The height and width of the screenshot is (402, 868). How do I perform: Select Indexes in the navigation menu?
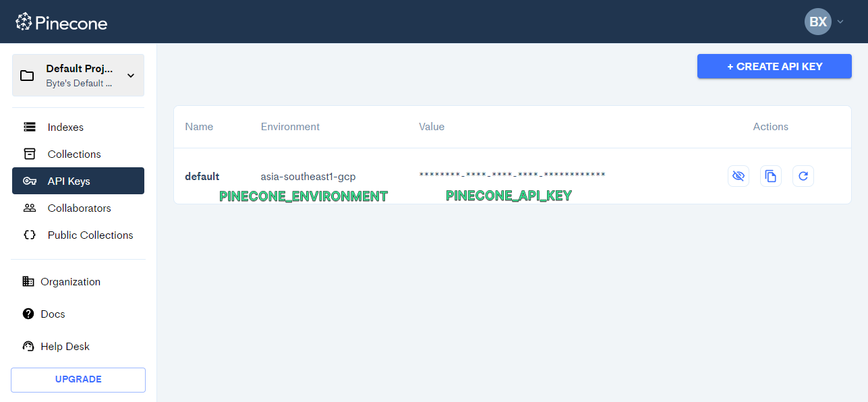tap(65, 127)
